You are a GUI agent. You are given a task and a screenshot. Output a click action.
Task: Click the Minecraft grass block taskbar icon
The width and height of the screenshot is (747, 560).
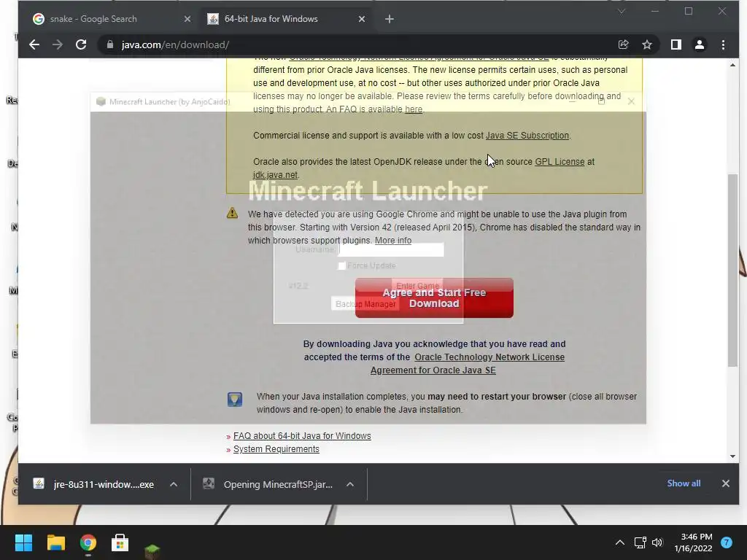pos(152,551)
